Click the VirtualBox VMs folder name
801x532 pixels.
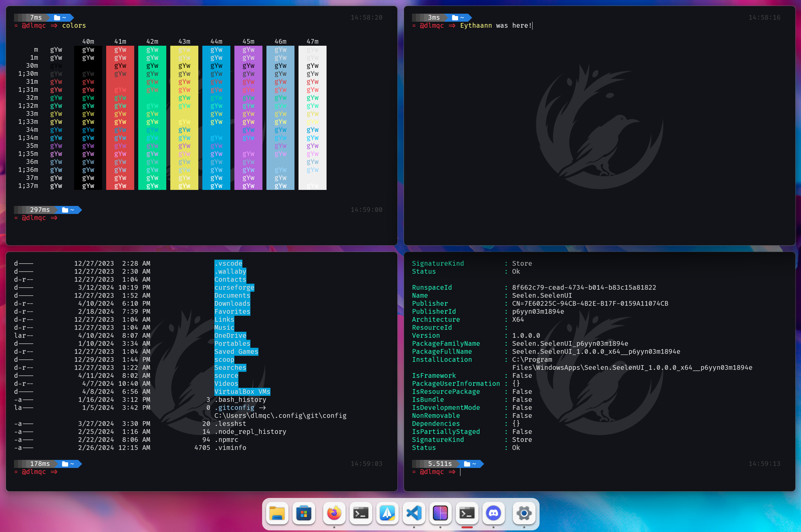tap(242, 391)
